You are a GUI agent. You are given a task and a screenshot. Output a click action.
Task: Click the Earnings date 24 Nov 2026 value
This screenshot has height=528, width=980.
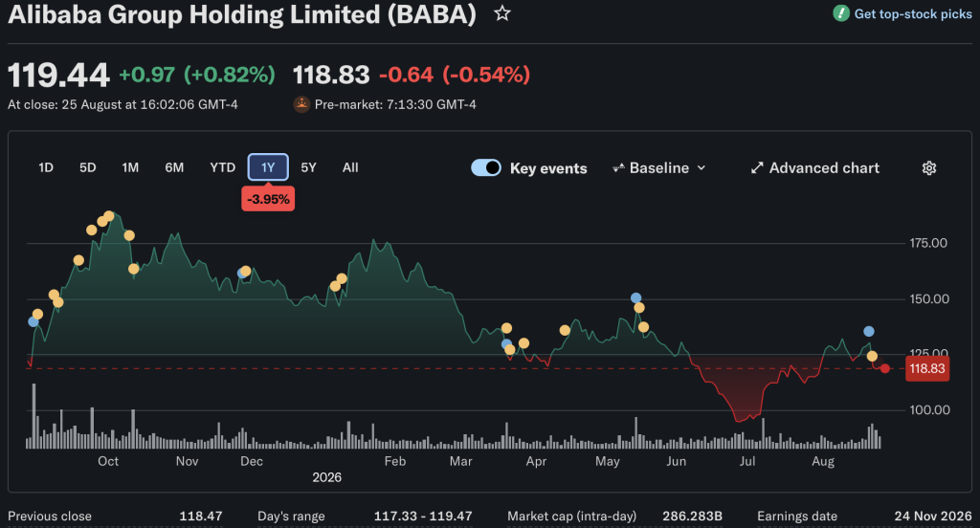932,517
